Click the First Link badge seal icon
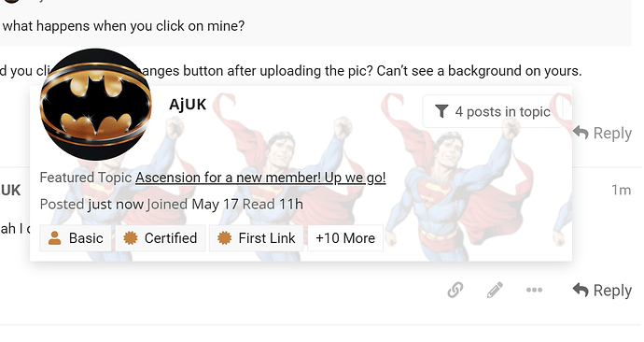 click(x=224, y=238)
